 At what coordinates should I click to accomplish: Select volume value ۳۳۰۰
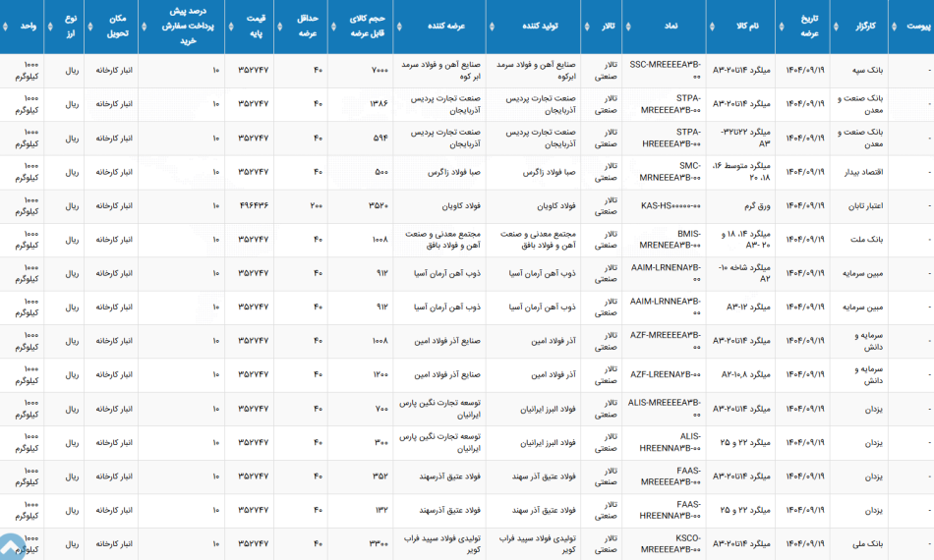pos(379,544)
